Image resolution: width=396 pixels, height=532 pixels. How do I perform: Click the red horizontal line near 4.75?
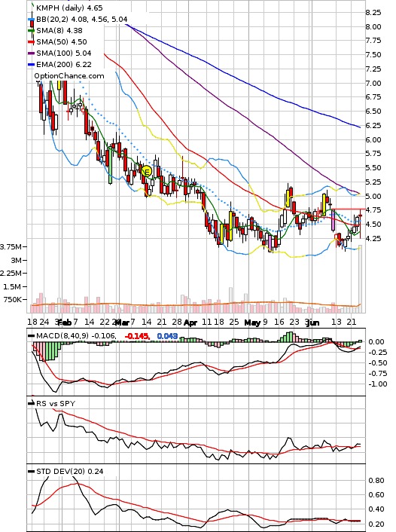(x=349, y=209)
